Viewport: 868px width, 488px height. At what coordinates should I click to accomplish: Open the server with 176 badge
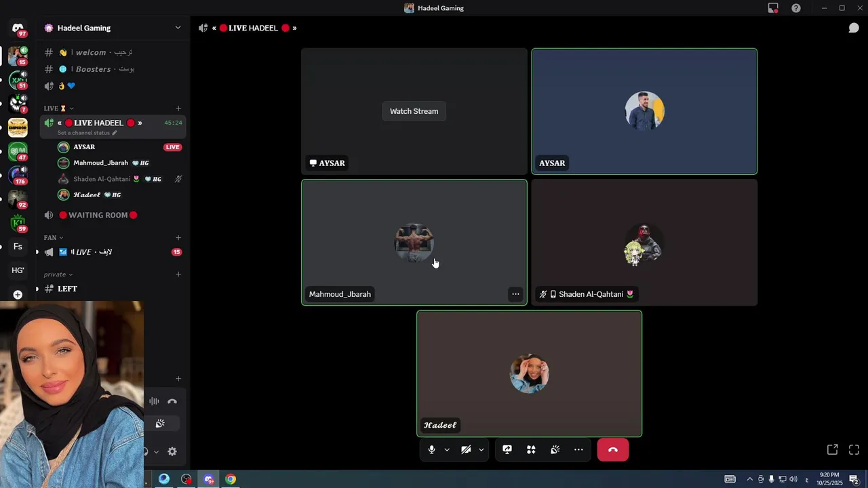18,175
